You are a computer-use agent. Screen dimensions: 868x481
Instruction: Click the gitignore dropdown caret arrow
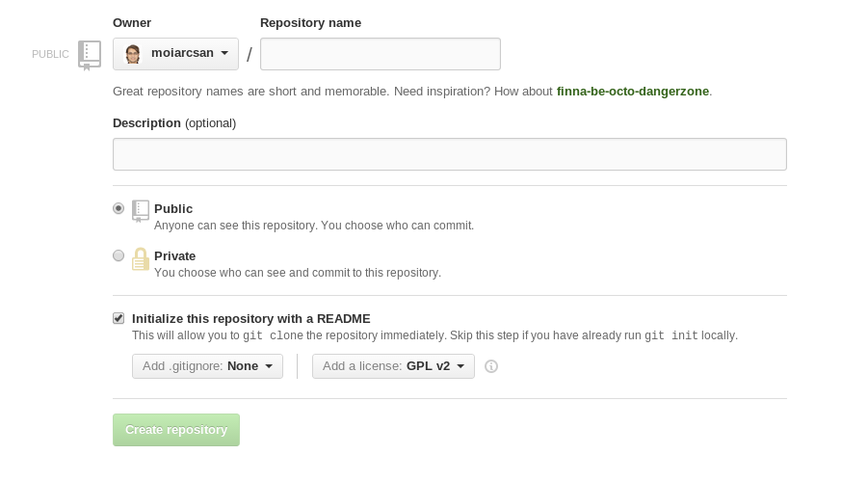(269, 366)
